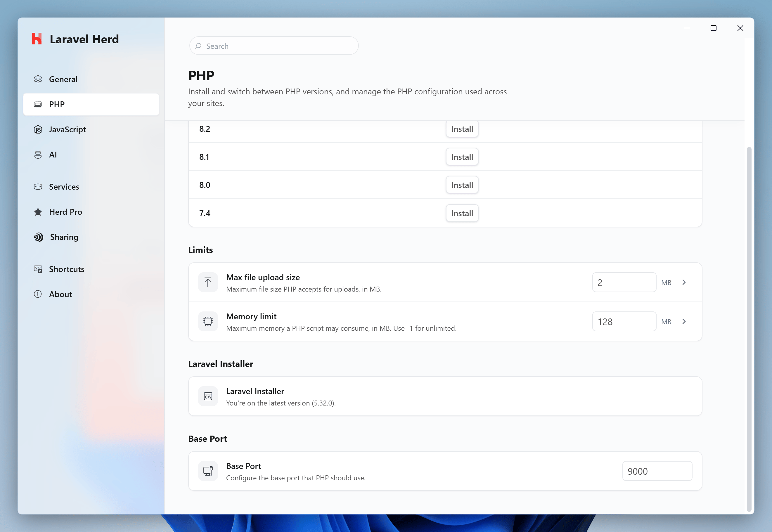This screenshot has width=772, height=532.
Task: Click the 'Max file upload size' title text
Action: coord(263,277)
